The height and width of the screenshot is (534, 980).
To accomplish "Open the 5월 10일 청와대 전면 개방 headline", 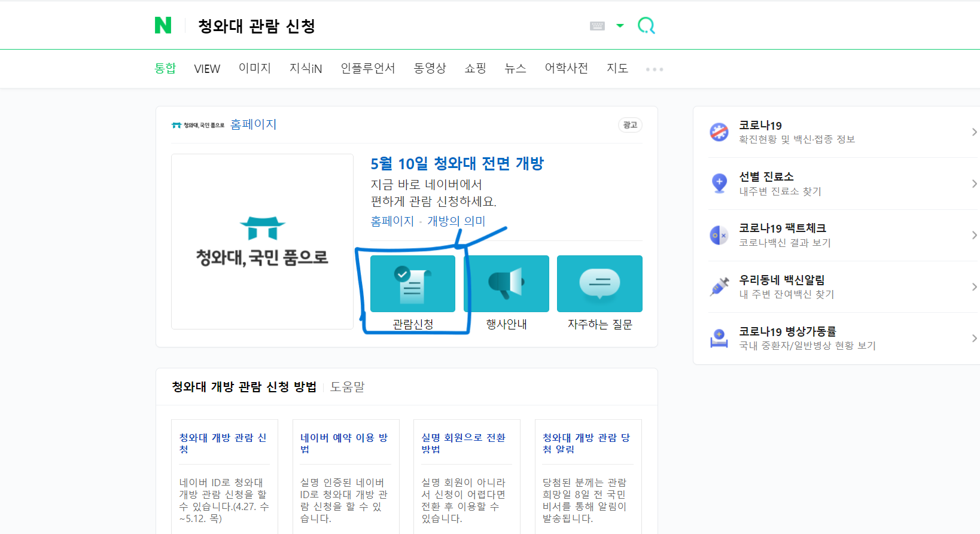I will [457, 163].
